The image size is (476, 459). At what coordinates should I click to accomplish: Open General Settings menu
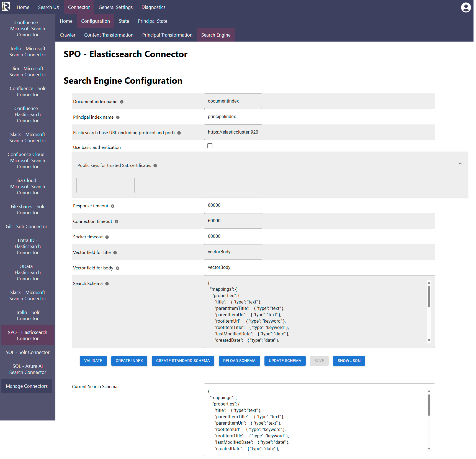tap(115, 7)
